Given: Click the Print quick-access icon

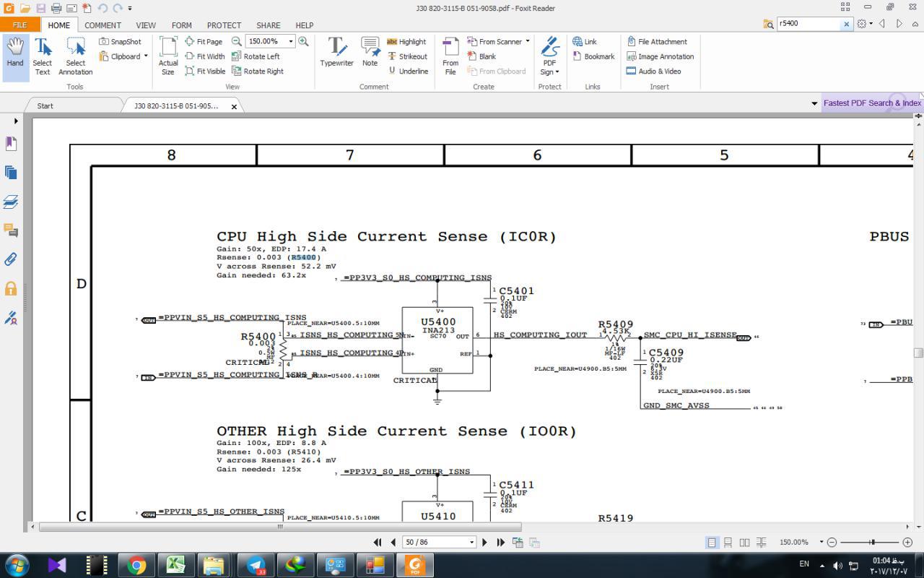Looking at the screenshot, I should coord(56,8).
